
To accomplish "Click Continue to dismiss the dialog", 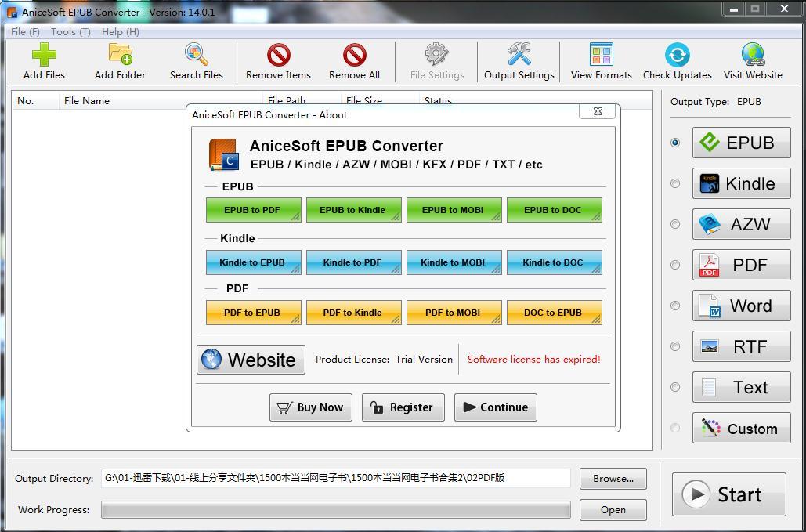I will [x=496, y=407].
